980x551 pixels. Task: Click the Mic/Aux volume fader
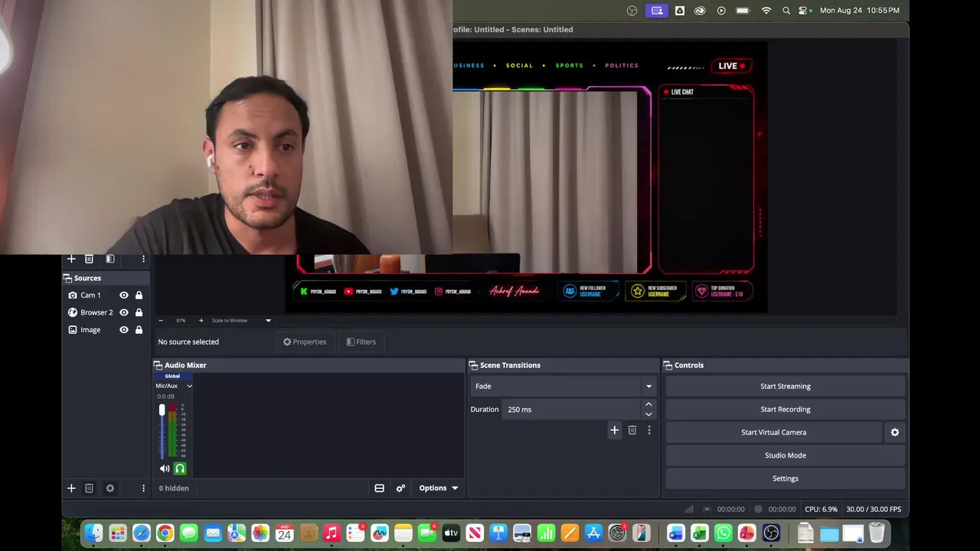[162, 411]
